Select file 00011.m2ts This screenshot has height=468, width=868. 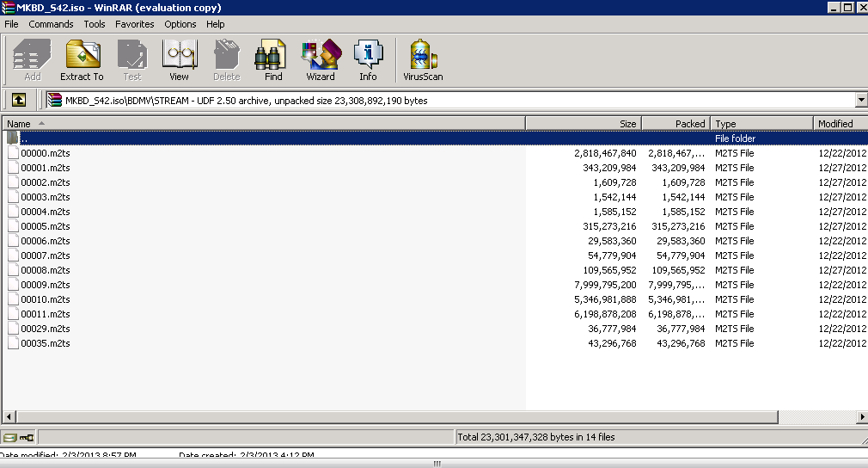pos(46,314)
